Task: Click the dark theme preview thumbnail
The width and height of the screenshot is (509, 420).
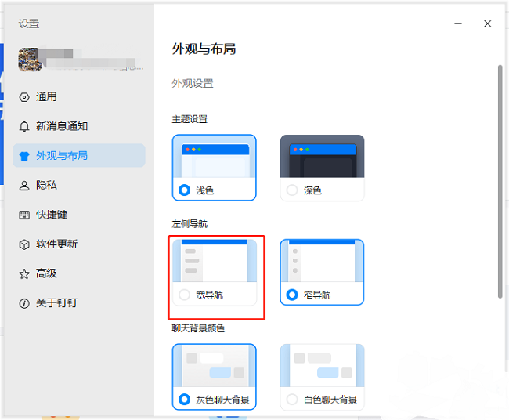Action: [323, 157]
